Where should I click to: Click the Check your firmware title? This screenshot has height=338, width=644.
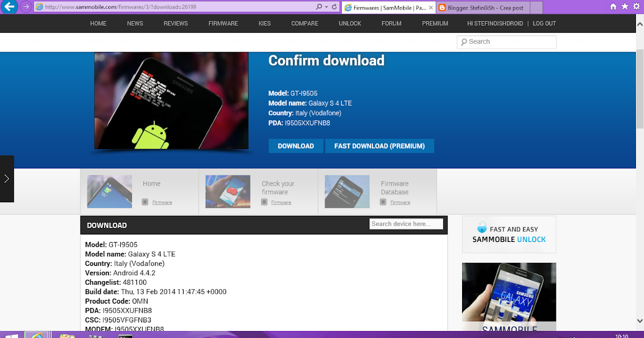278,188
